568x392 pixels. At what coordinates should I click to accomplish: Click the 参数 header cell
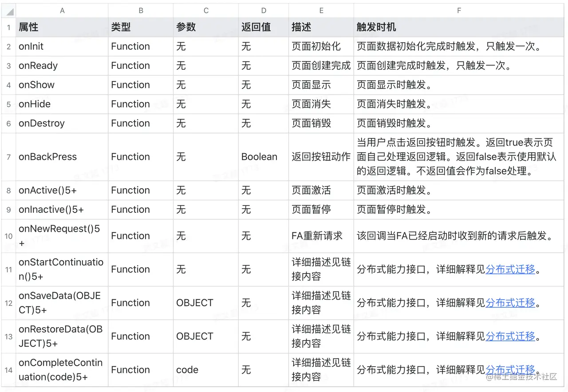pos(206,27)
